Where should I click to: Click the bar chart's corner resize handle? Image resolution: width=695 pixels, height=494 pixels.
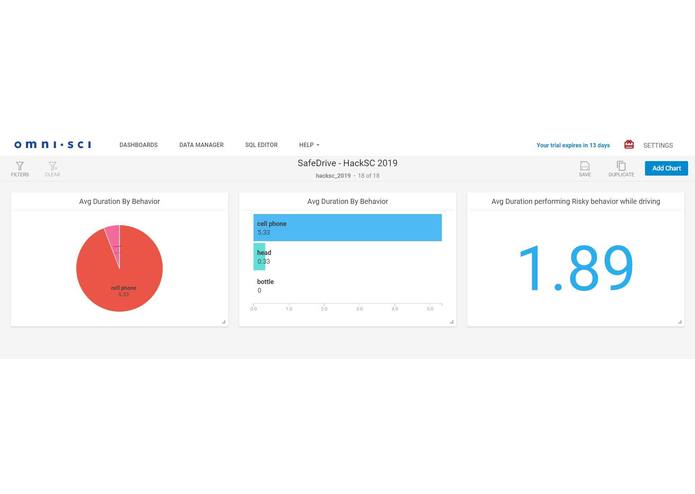click(452, 322)
